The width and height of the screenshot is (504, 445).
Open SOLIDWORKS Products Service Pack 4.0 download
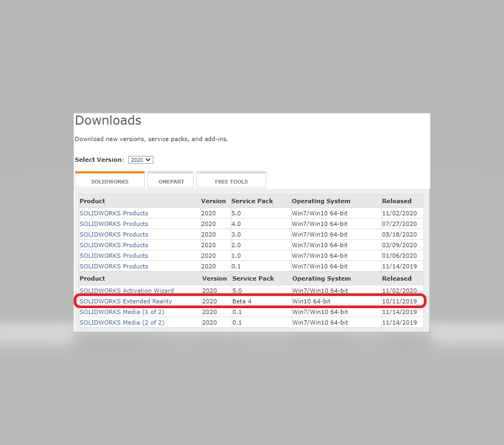[114, 223]
